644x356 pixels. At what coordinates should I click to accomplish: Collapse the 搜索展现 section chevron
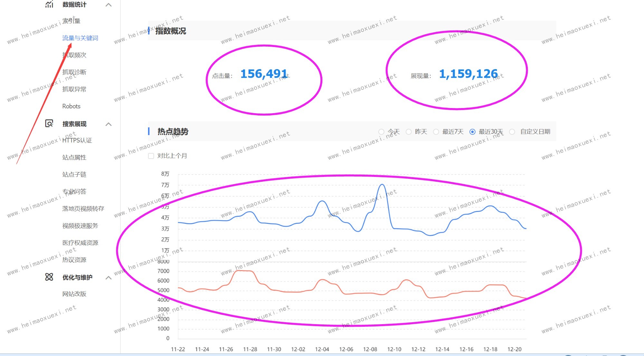point(109,124)
